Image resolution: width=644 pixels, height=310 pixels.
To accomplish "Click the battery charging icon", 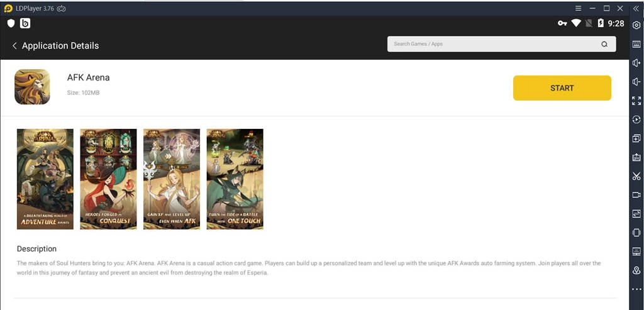I will 601,23.
